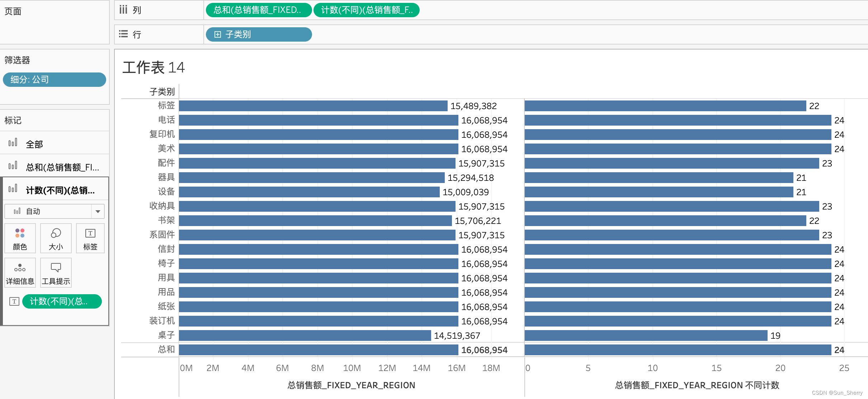Image resolution: width=868 pixels, height=399 pixels.
Task: Click the value 15,489,382
Action: [473, 106]
